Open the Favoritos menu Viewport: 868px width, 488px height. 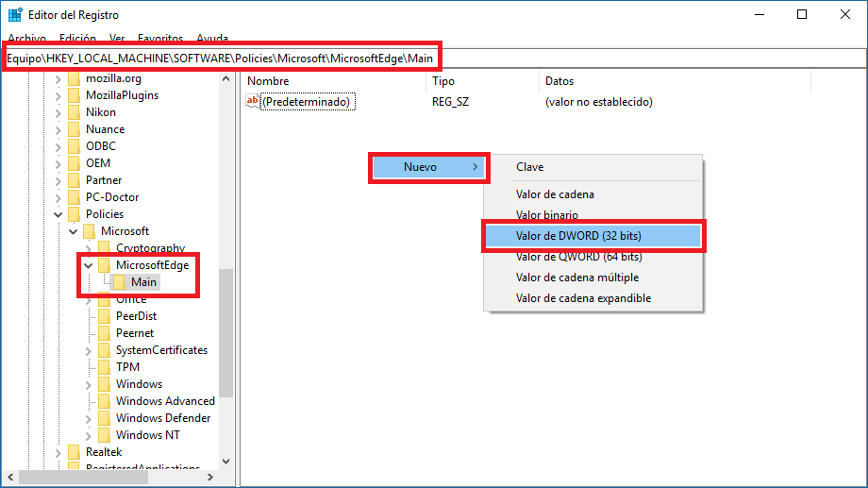tap(160, 38)
